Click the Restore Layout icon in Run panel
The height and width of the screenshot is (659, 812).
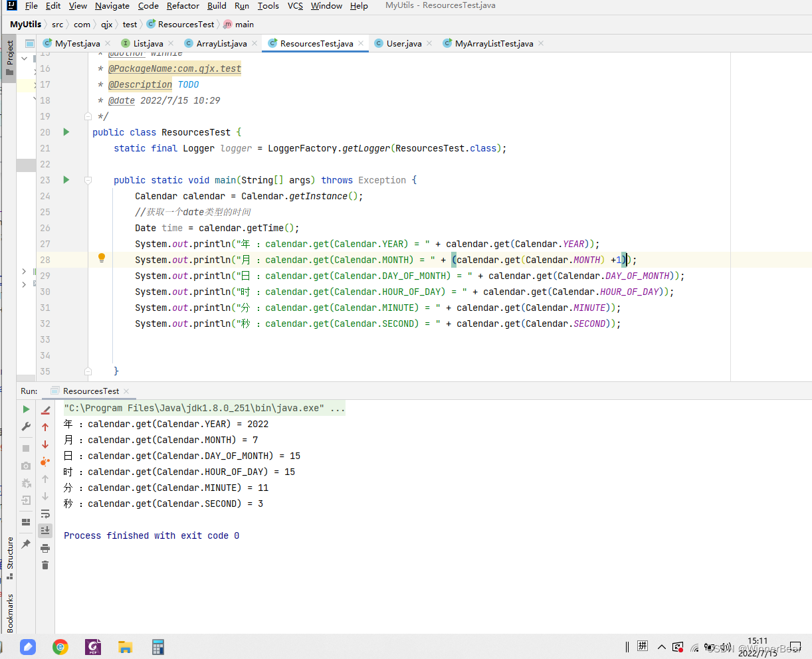[27, 522]
